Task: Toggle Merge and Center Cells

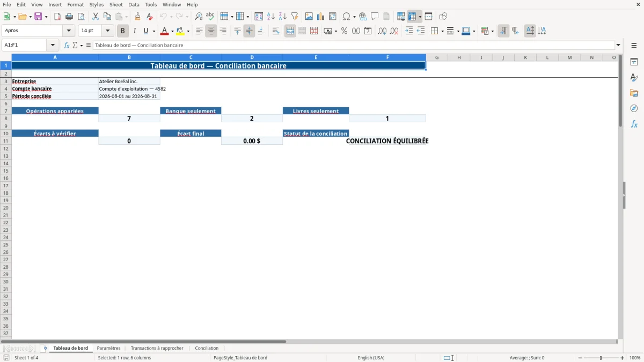Action: (x=290, y=31)
